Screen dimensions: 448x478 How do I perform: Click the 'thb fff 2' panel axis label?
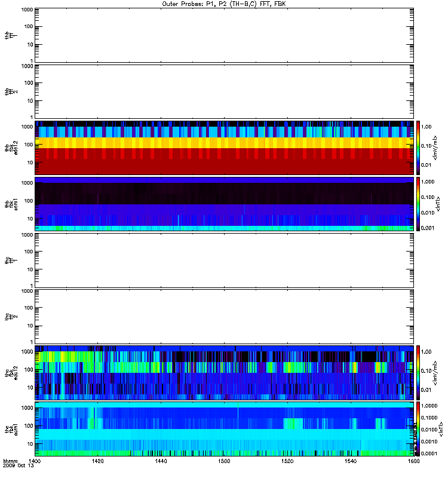coord(11,92)
